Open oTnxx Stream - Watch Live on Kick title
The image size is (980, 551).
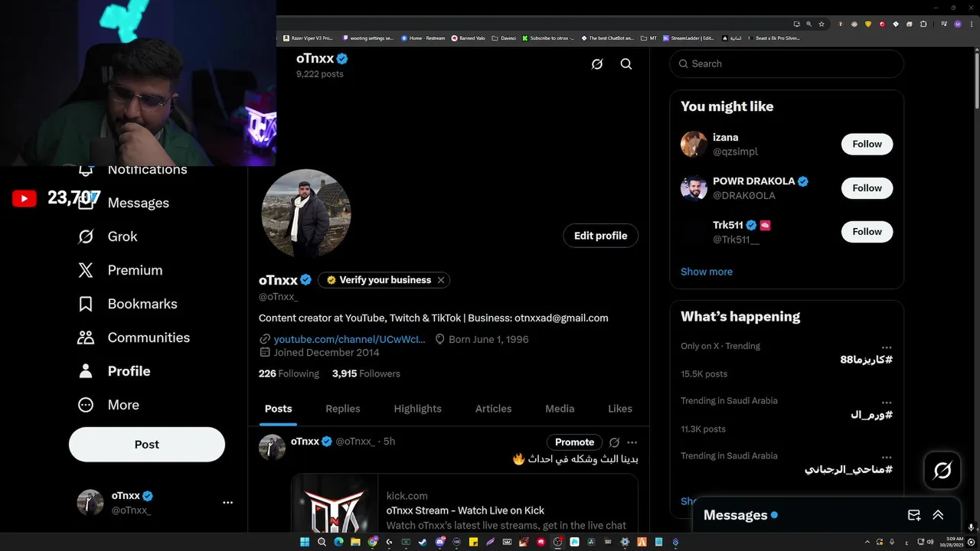point(465,510)
